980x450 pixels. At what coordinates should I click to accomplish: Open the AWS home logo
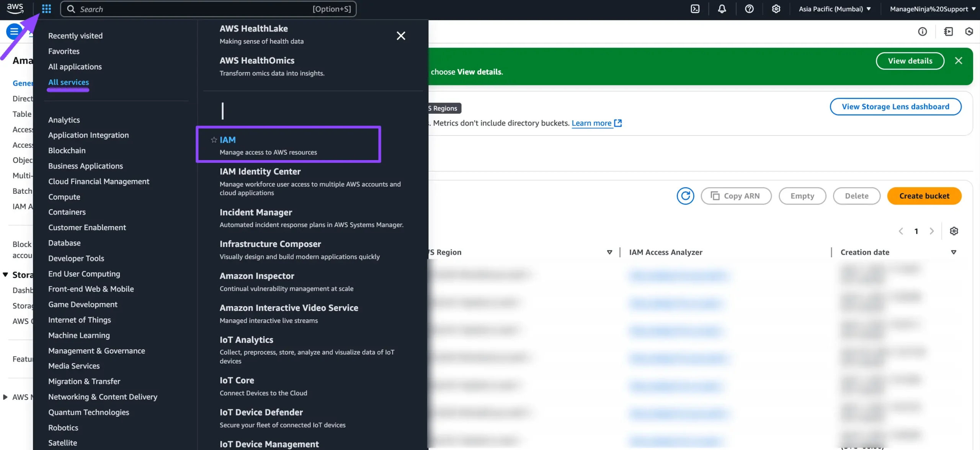point(15,9)
